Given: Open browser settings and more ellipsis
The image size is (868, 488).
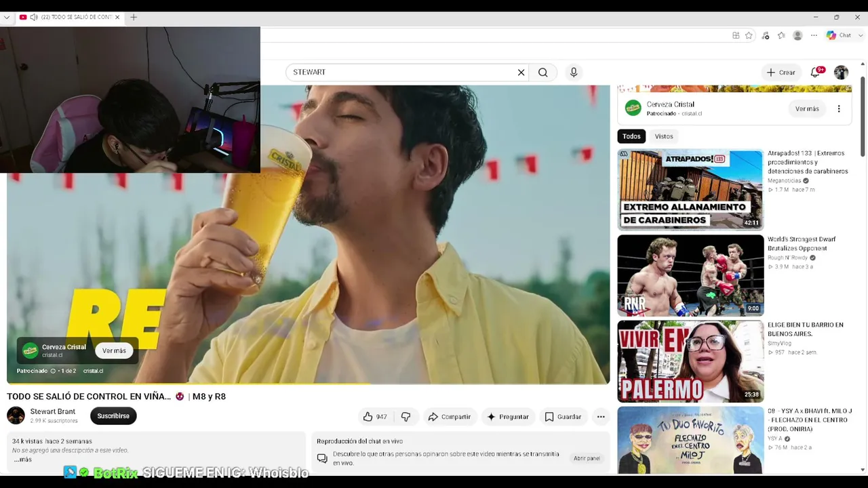Looking at the screenshot, I should point(814,35).
